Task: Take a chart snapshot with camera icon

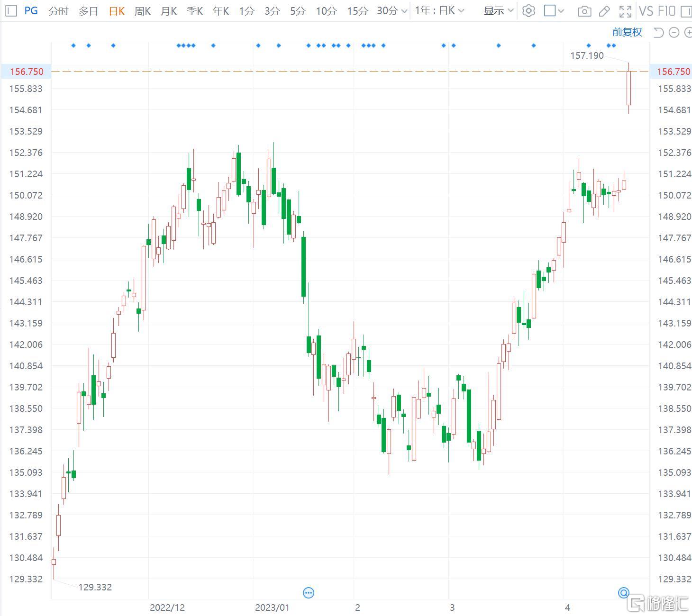Action: [x=584, y=11]
